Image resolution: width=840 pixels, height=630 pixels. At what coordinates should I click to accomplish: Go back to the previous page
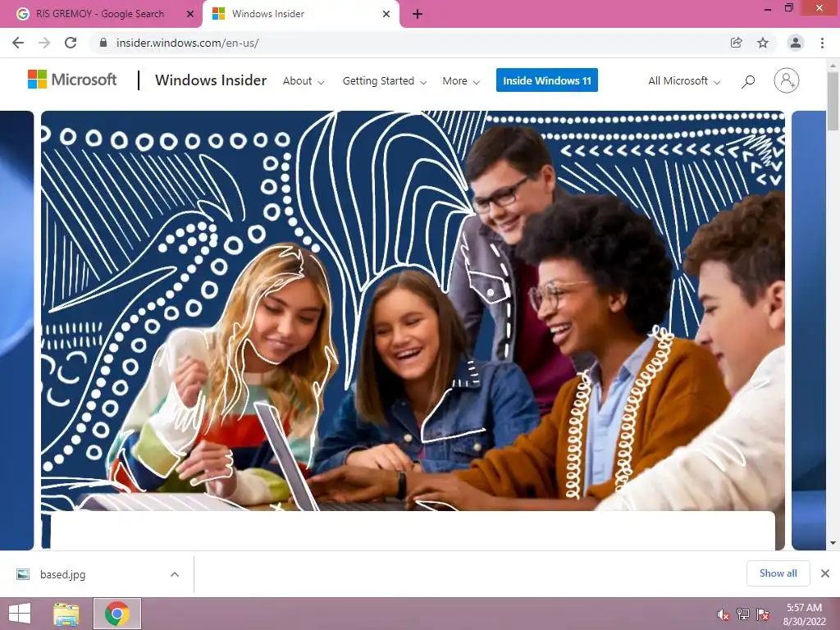pos(18,43)
